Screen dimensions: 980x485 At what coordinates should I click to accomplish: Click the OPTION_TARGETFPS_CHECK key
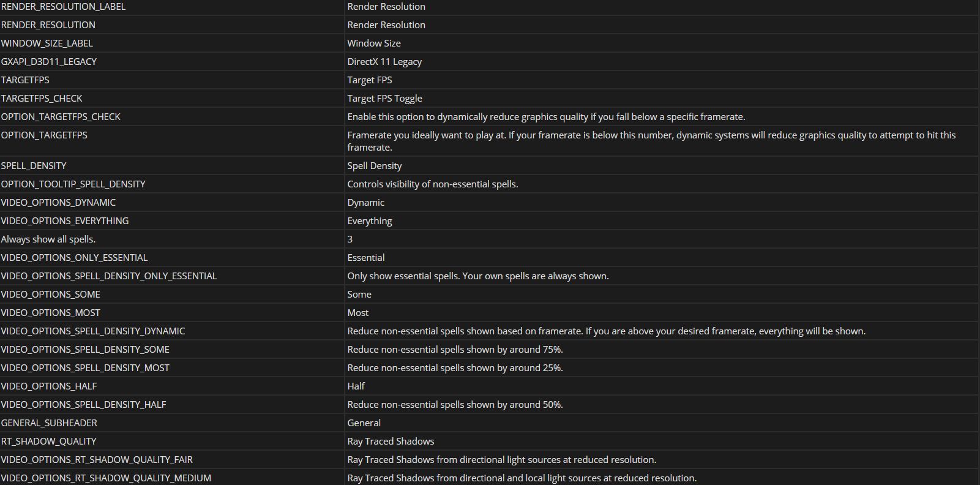coord(61,117)
